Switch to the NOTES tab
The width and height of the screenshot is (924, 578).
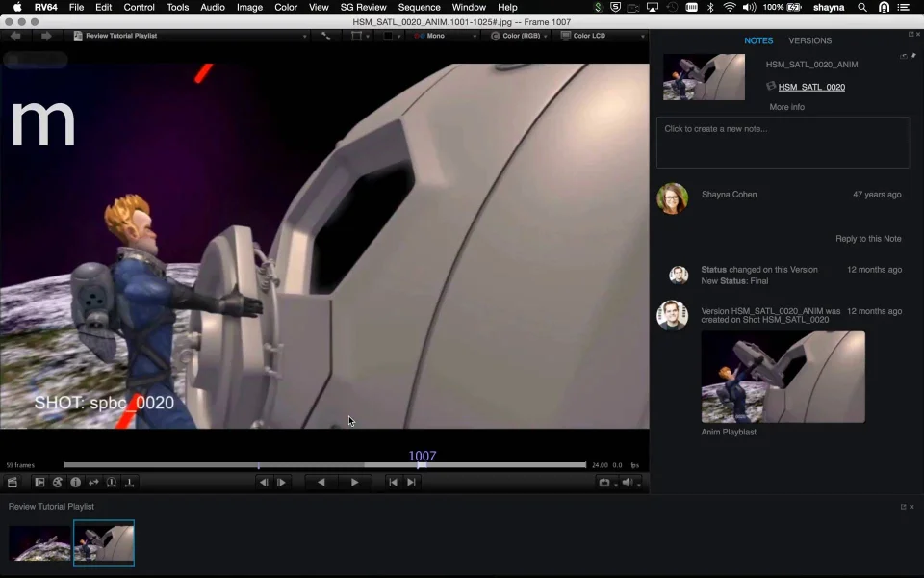coord(758,40)
